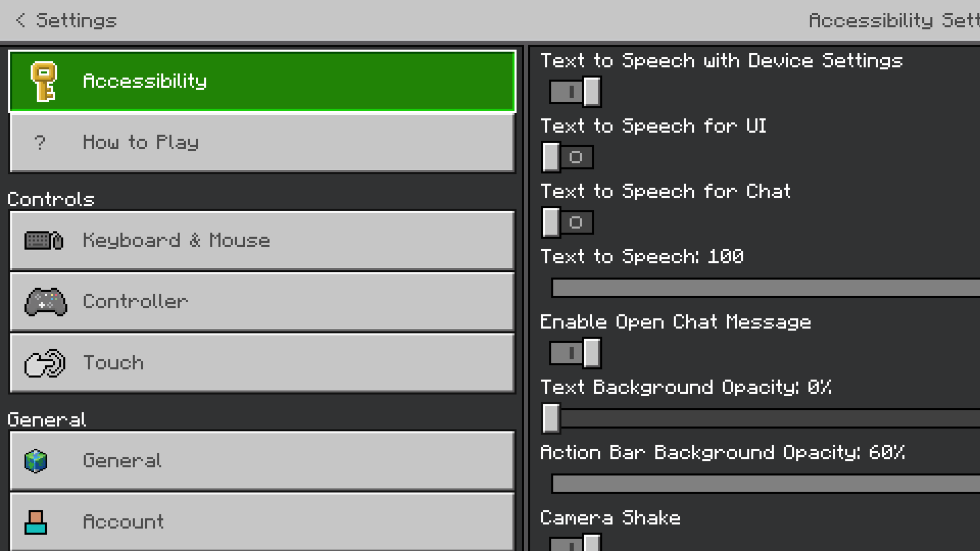Open the Keyboard & Mouse settings tab

pos(262,240)
